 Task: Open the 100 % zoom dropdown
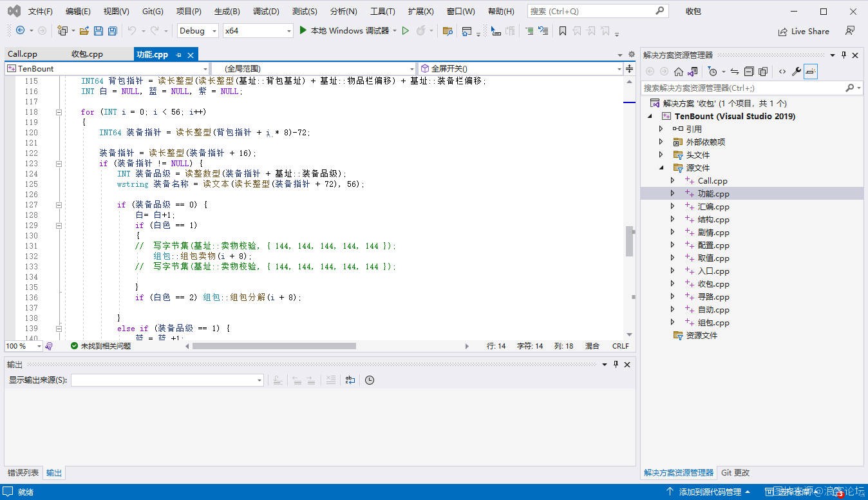(23, 346)
